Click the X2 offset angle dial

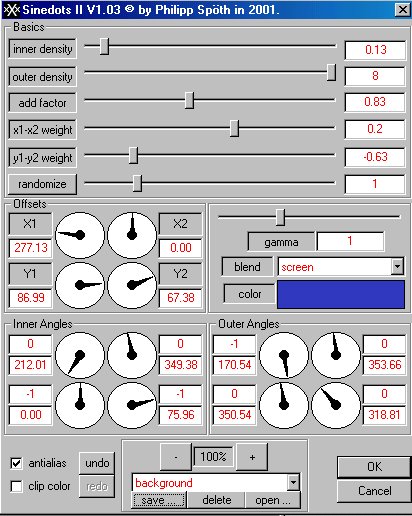[x=132, y=235]
